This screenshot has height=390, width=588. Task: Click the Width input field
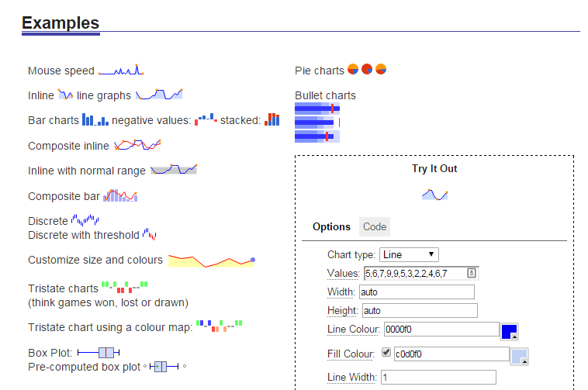click(x=416, y=292)
